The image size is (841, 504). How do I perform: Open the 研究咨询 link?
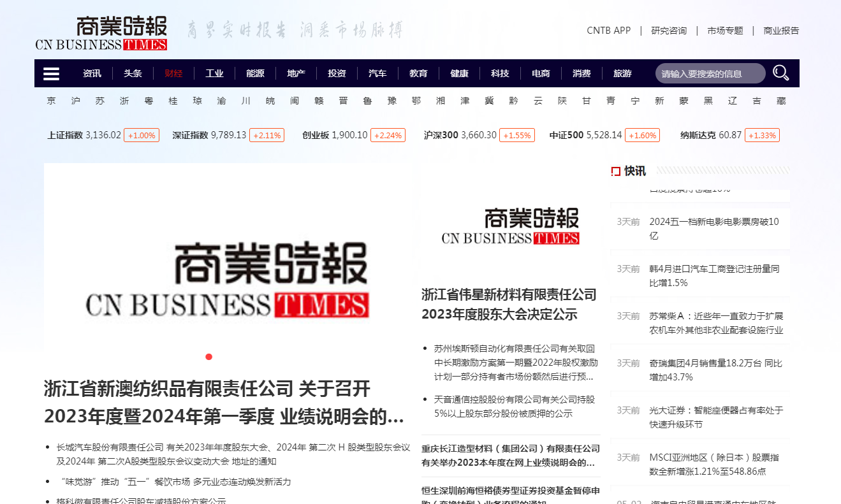coord(669,31)
